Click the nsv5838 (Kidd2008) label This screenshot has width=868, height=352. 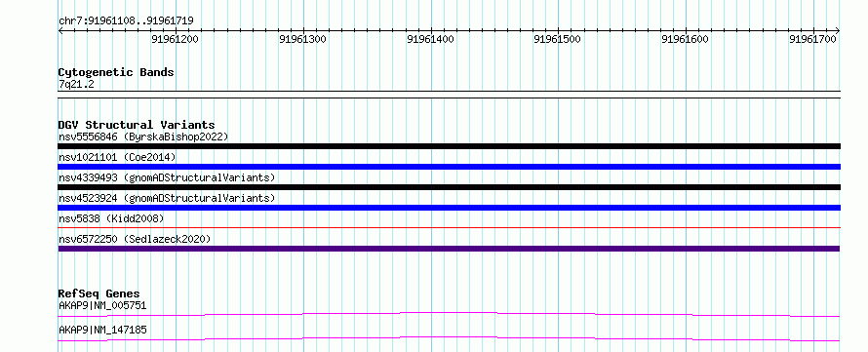pyautogui.click(x=111, y=218)
